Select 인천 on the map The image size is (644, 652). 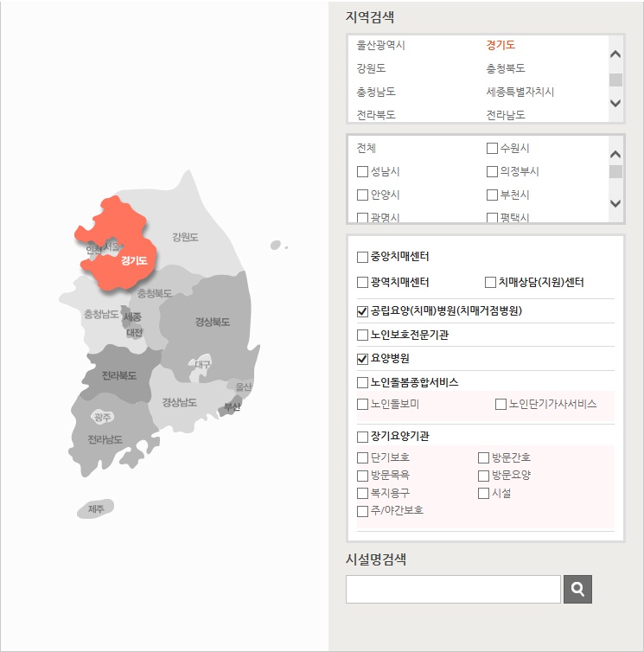[x=93, y=250]
